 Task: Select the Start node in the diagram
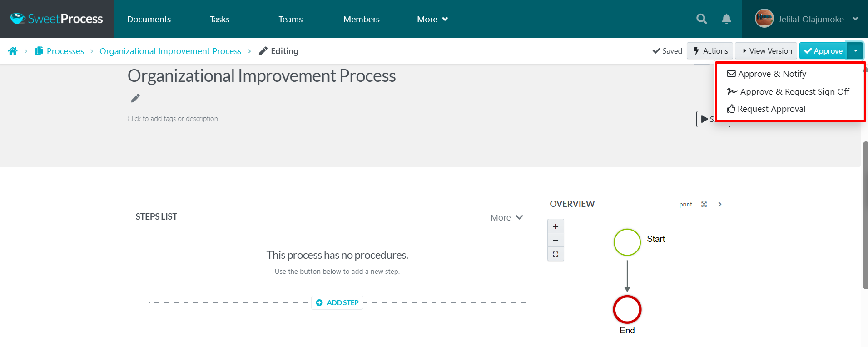tap(627, 242)
